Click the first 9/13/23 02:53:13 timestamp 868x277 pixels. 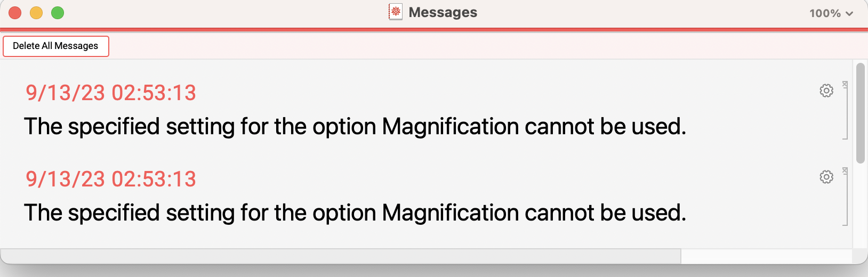[x=111, y=93]
